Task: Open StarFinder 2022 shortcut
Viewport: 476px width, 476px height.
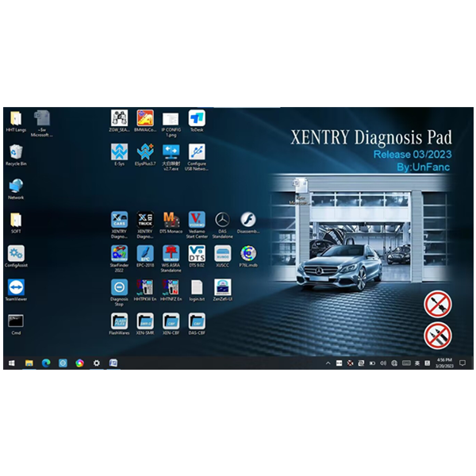Action: (x=119, y=253)
